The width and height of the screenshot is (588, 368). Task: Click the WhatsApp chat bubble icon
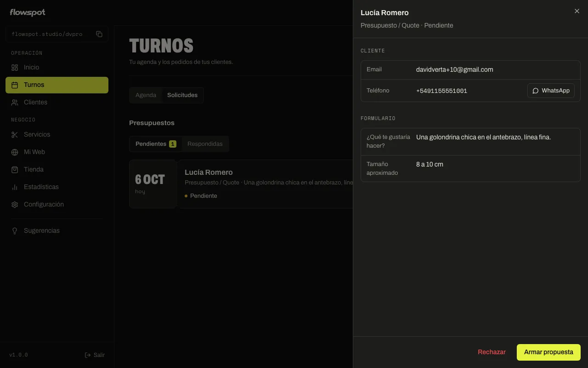(x=535, y=91)
